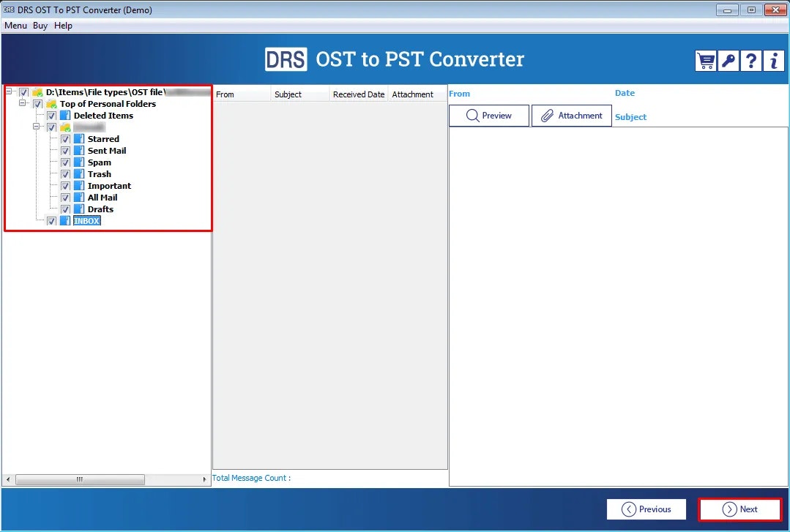Toggle the INBOX folder checkbox
Image resolution: width=790 pixels, height=532 pixels.
51,220
